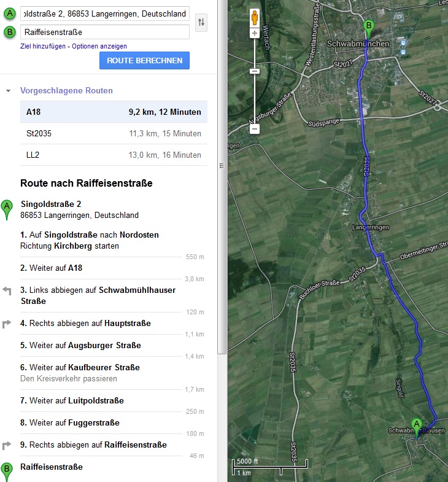This screenshot has width=448, height=482.
Task: Select the St2035 route, 11,3 km
Action: (114, 133)
